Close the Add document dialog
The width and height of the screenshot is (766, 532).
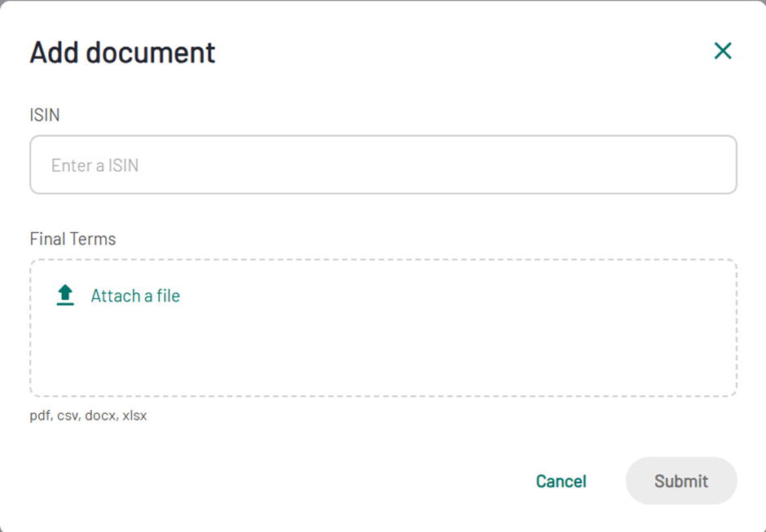(722, 51)
